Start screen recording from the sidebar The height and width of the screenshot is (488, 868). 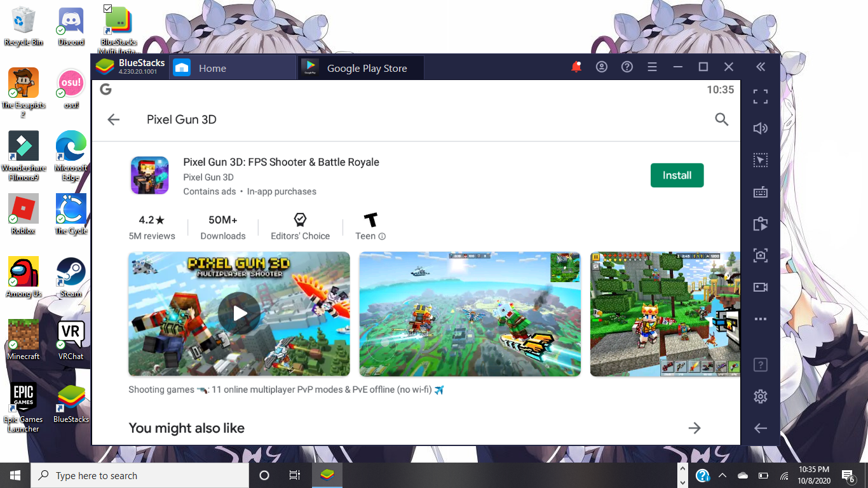[761, 287]
